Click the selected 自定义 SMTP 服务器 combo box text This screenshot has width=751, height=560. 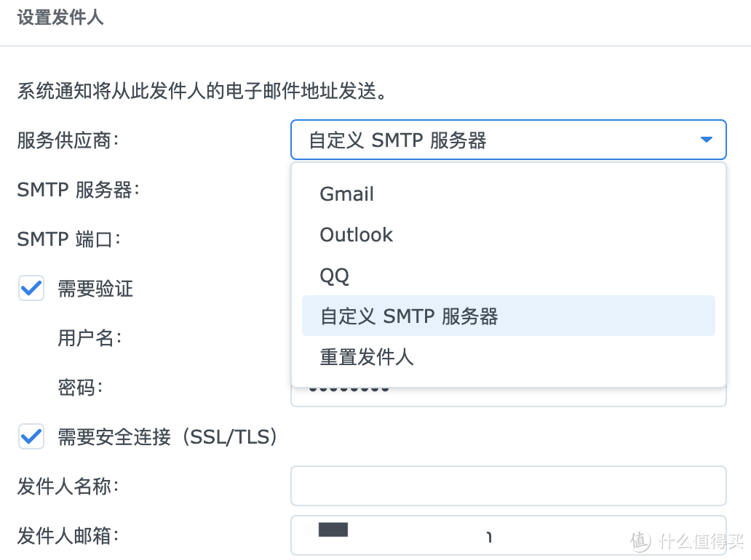(x=397, y=140)
